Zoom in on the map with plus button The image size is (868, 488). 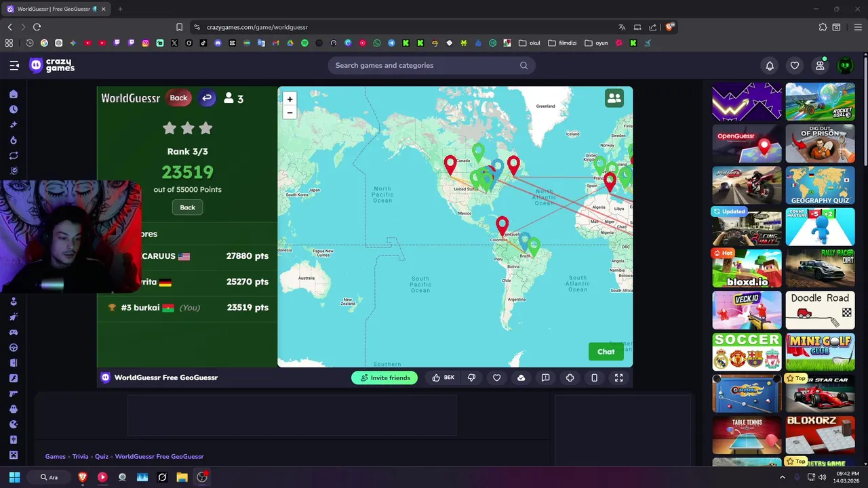point(290,99)
